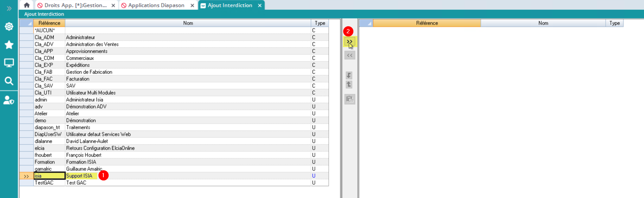Screen dimensions: 644x198
Task: Open user security icon in sidebar
Action: pos(9,100)
